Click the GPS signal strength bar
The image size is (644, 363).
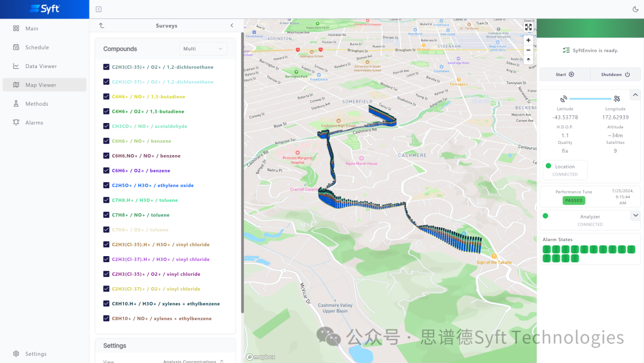(x=590, y=99)
